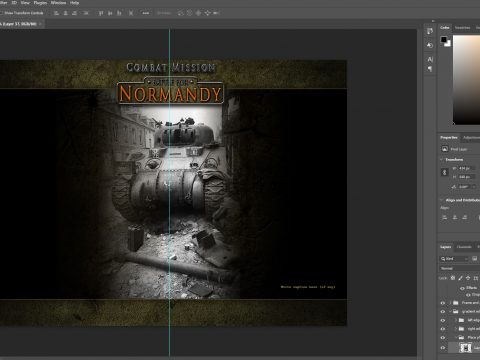This screenshot has width=480, height=360.
Task: Open the Help menu
Action: coord(74,3)
